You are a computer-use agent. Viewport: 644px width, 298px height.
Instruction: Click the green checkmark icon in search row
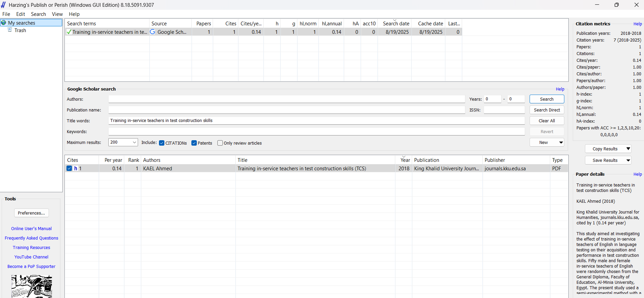pos(69,32)
